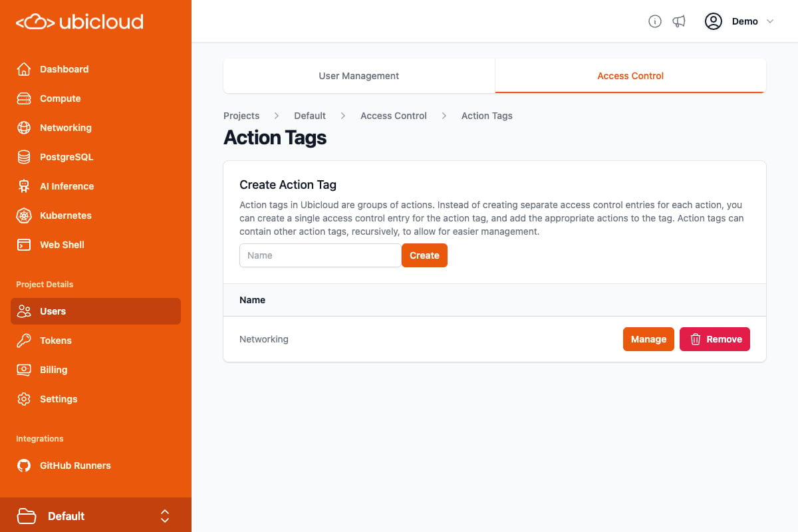Screen dimensions: 798x532
Task: Open Dashboard in the sidebar
Action: point(96,69)
